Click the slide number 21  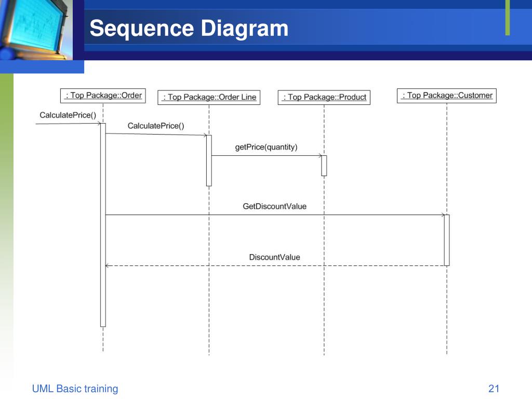pyautogui.click(x=494, y=389)
